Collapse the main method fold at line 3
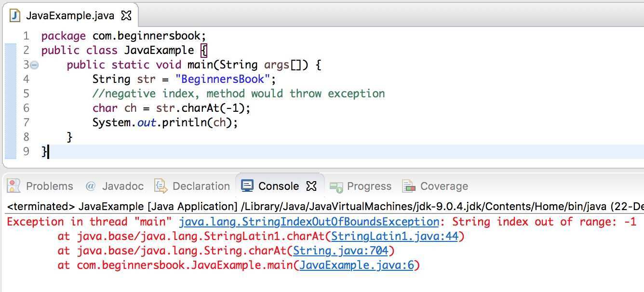 point(34,65)
